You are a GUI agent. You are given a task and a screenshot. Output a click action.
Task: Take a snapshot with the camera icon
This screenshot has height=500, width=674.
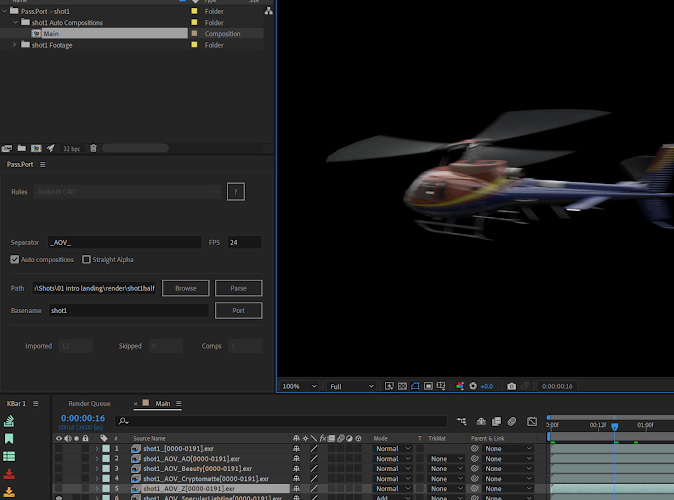coord(512,386)
